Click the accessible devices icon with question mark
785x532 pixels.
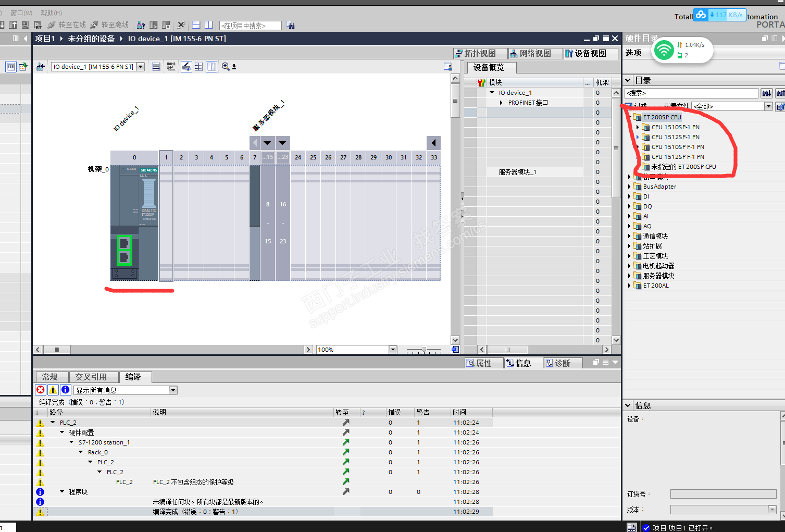pyautogui.click(x=141, y=25)
